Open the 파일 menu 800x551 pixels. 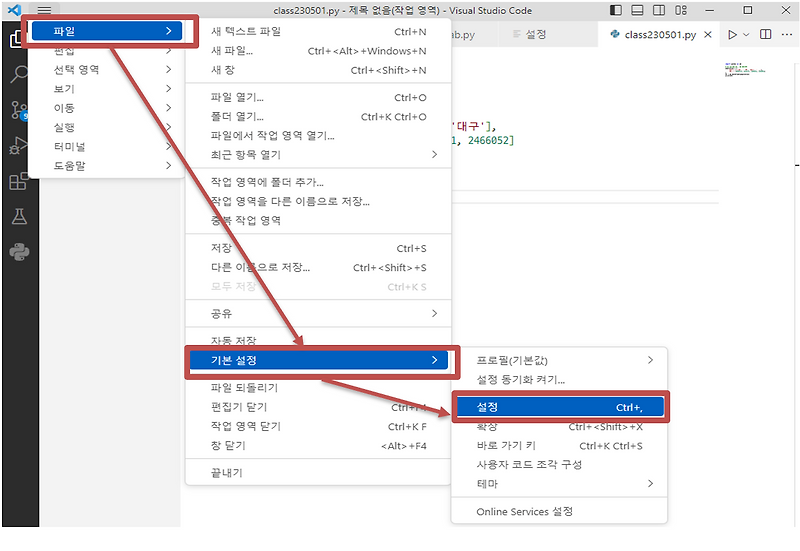[107, 31]
